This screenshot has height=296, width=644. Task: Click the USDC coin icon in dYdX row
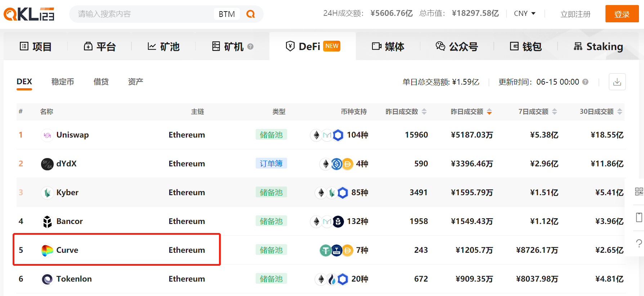click(336, 164)
